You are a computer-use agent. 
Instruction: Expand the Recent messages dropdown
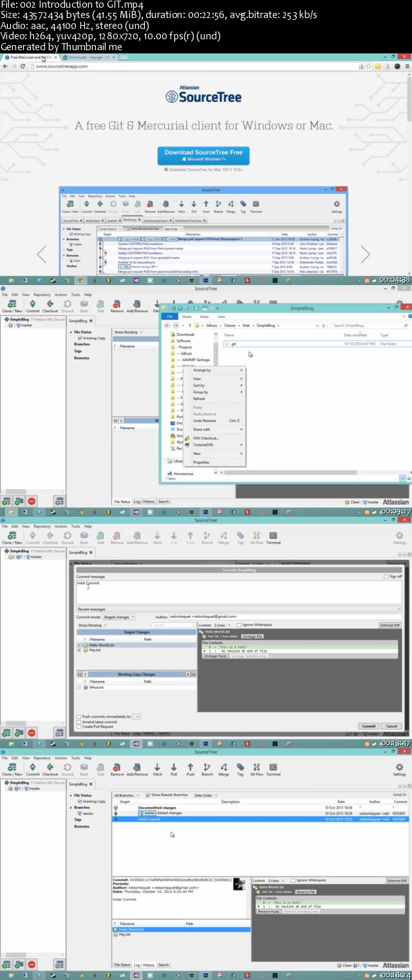239,609
